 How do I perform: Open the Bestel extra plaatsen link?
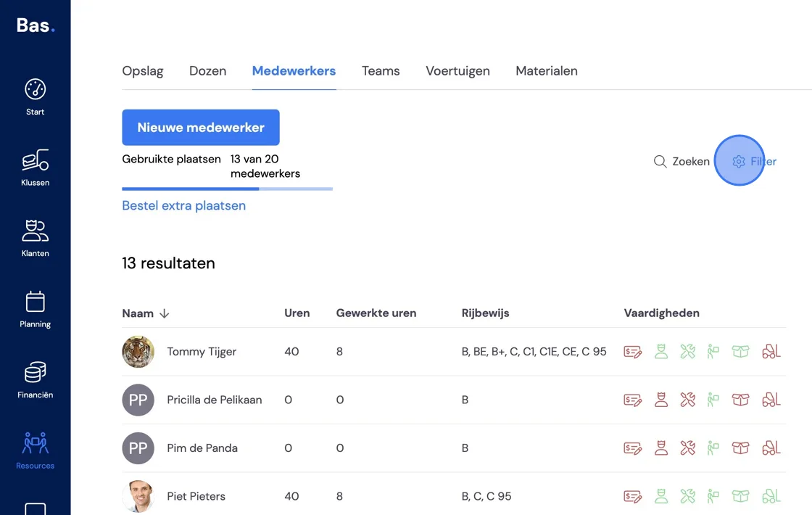coord(184,206)
